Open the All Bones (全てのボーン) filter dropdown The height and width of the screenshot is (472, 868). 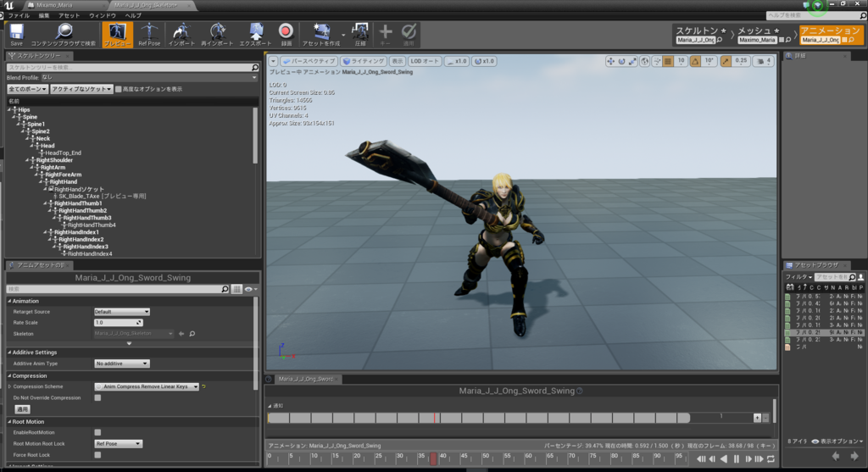coord(28,89)
